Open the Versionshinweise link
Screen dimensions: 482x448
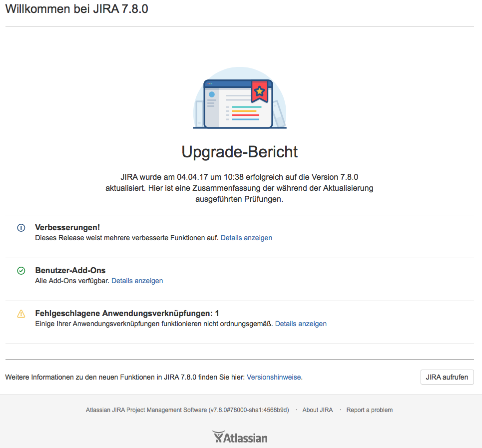coord(274,377)
